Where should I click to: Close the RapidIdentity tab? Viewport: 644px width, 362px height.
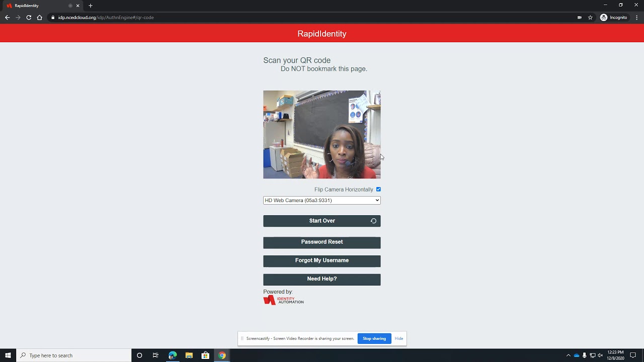pyautogui.click(x=78, y=6)
